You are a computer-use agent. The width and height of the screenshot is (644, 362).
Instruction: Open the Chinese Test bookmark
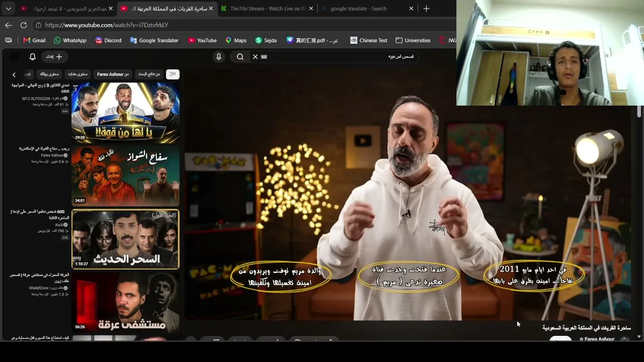368,40
